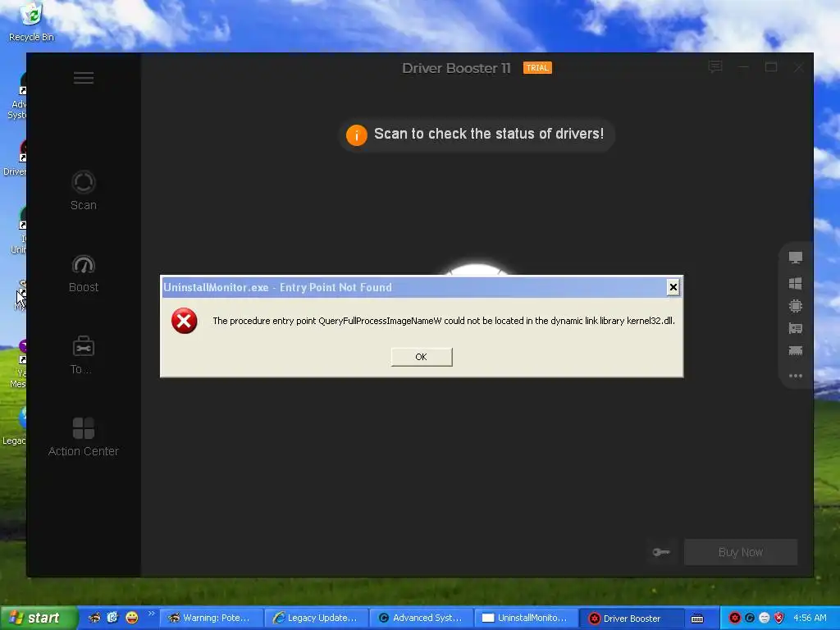Show graphics card info in right panel

tap(796, 328)
